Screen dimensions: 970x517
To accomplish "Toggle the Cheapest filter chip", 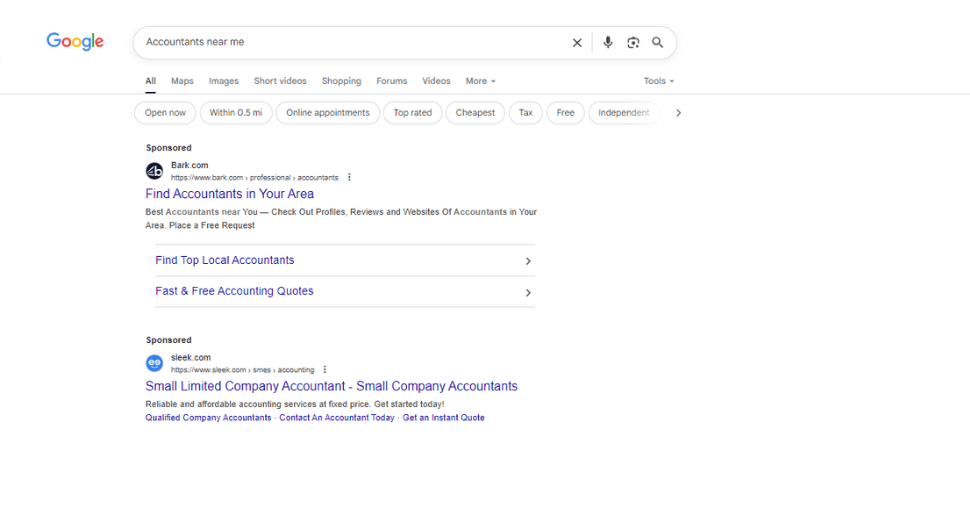I will [x=475, y=113].
